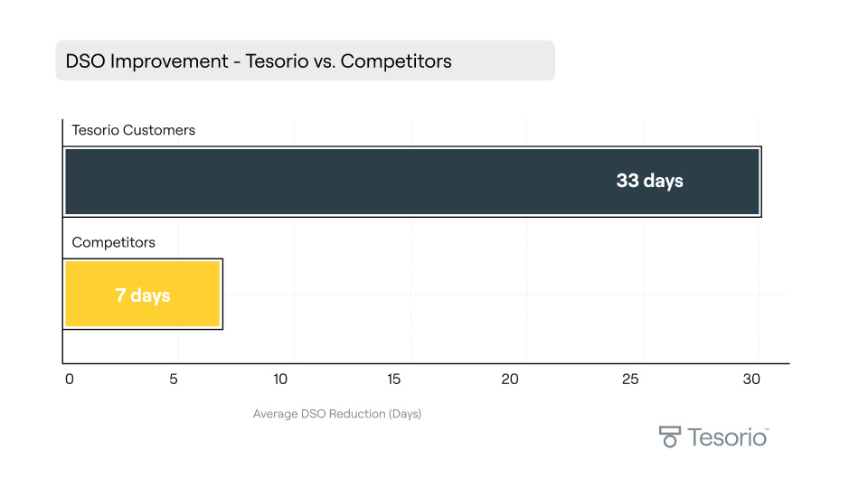Select the "Competitors" label above the yellow bar

(x=113, y=242)
